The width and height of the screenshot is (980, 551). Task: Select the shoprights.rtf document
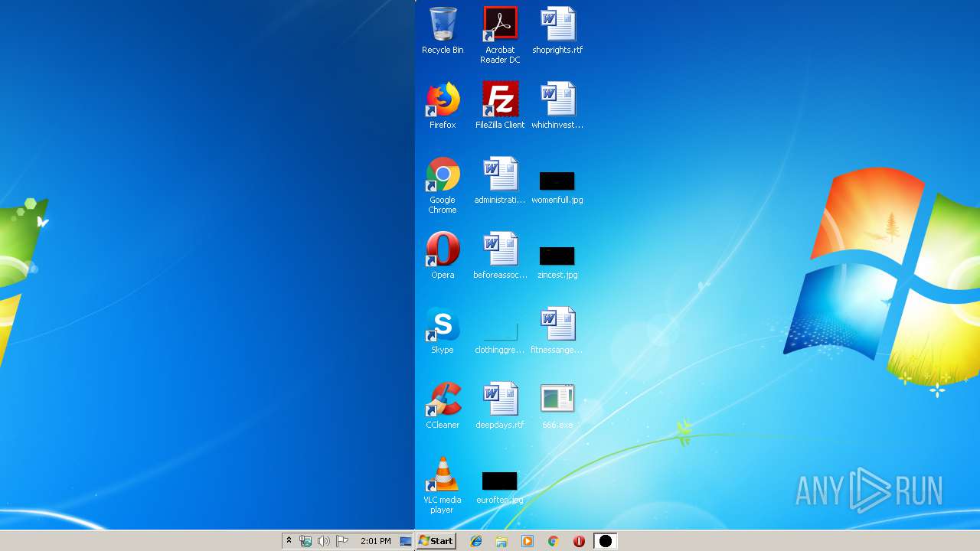[x=557, y=31]
